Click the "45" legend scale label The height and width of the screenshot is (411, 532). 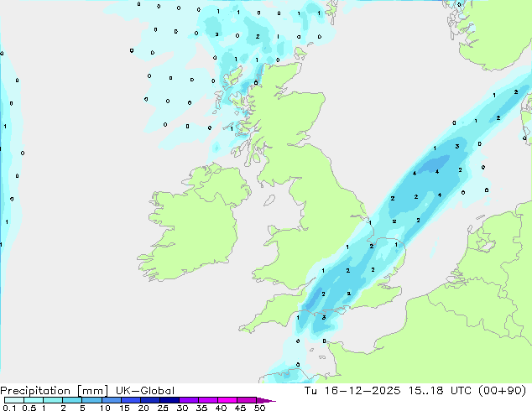(x=240, y=408)
